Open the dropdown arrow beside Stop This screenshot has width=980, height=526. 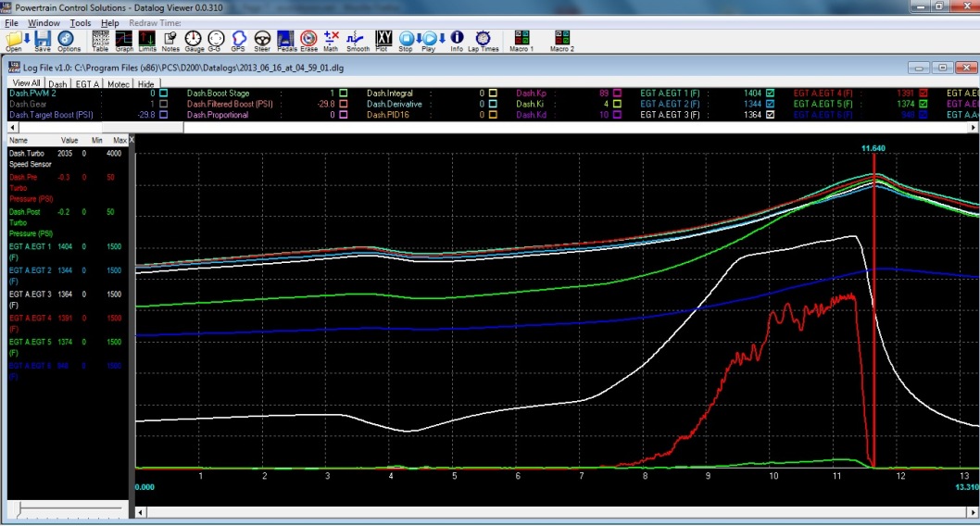418,38
